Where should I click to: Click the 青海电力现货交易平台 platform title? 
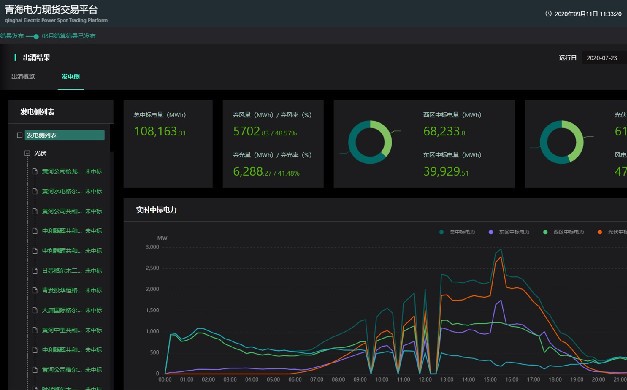coord(51,10)
